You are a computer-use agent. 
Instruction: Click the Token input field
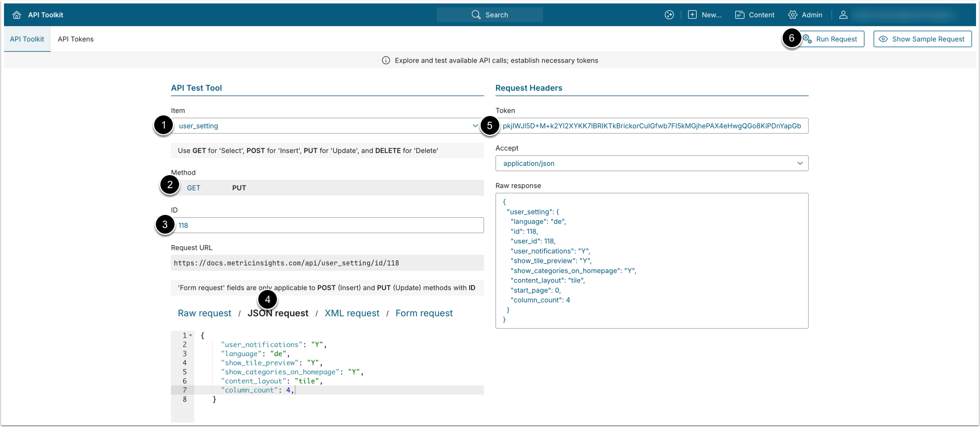tap(652, 126)
